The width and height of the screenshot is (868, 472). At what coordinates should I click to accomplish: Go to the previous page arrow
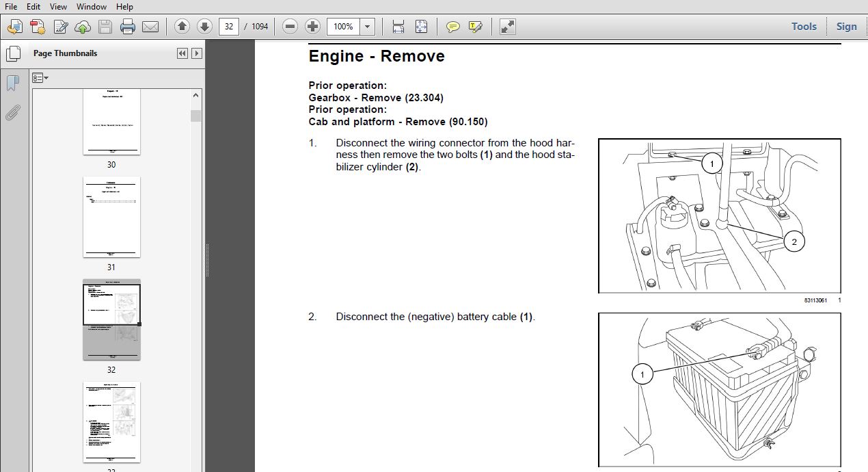(182, 27)
